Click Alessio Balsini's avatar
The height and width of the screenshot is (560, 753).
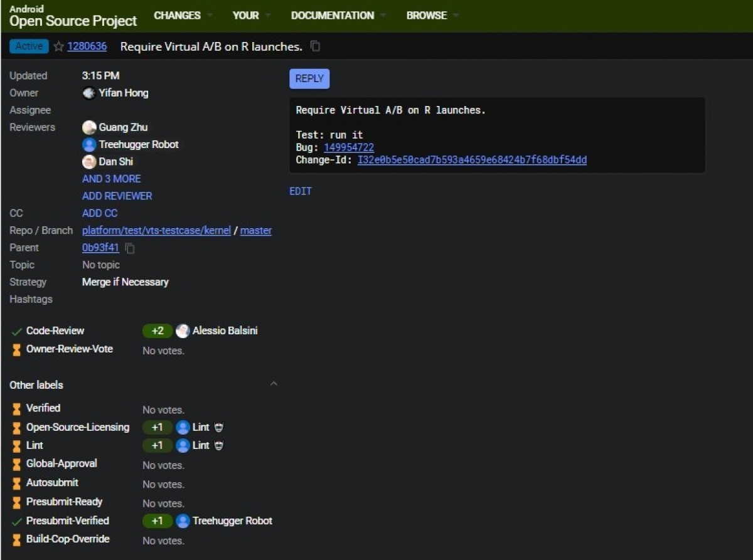coord(183,331)
